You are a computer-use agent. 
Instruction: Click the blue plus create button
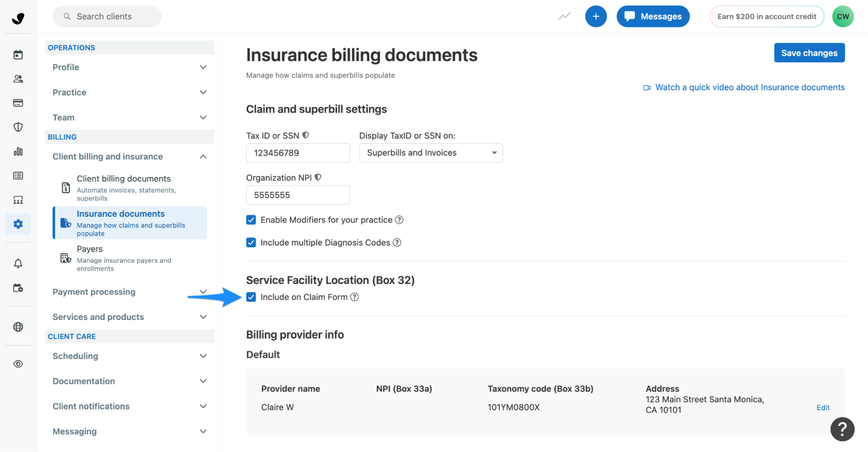[x=596, y=17]
